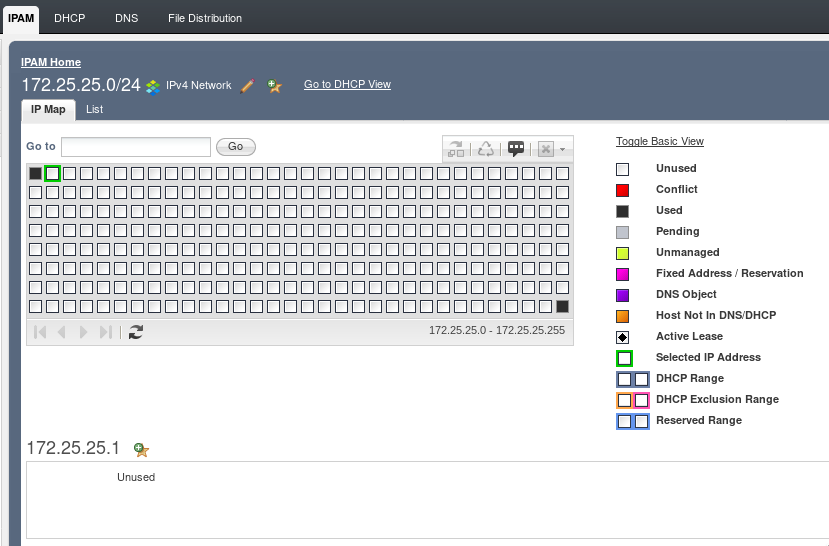
Task: Click the Reserved Range legend icon
Action: click(633, 421)
